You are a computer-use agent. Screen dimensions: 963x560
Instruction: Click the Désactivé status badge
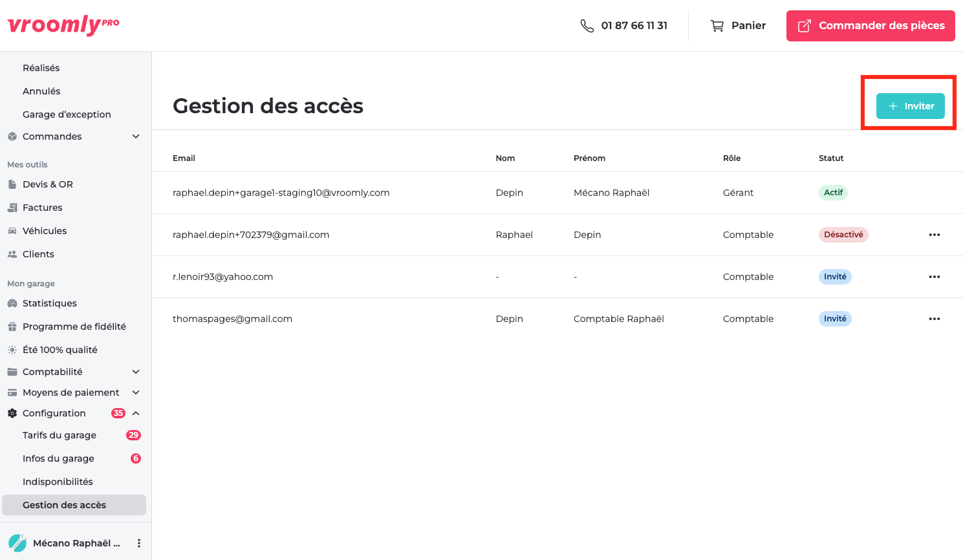pos(843,235)
